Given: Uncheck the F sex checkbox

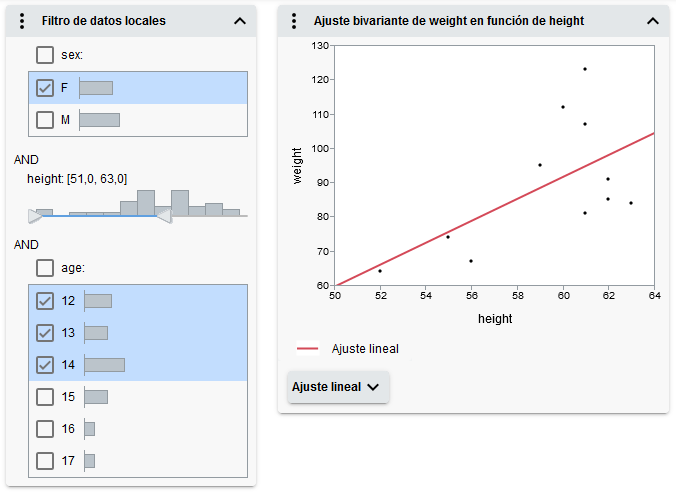Looking at the screenshot, I should (x=45, y=88).
